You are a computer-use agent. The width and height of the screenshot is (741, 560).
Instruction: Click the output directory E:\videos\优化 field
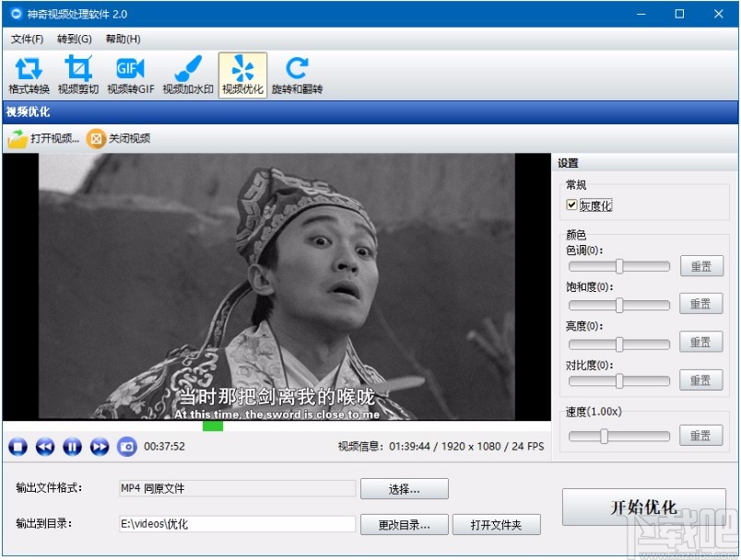[237, 524]
